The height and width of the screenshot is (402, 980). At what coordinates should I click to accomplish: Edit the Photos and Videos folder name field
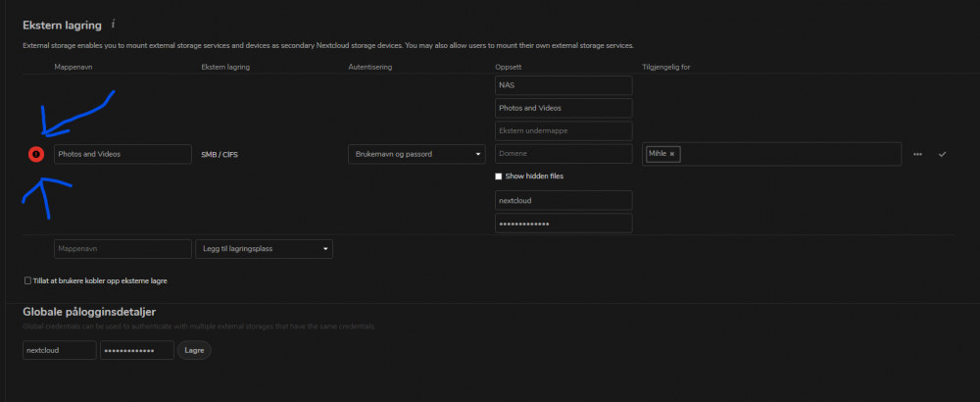point(123,154)
